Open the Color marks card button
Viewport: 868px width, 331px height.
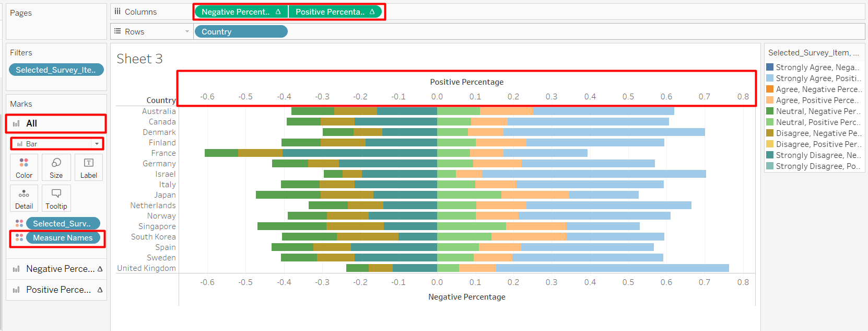24,167
